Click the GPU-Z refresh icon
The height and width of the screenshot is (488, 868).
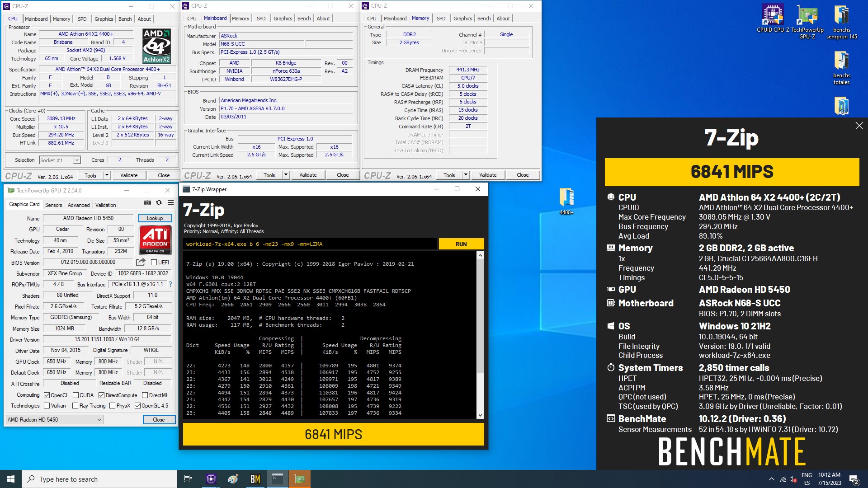pos(159,202)
